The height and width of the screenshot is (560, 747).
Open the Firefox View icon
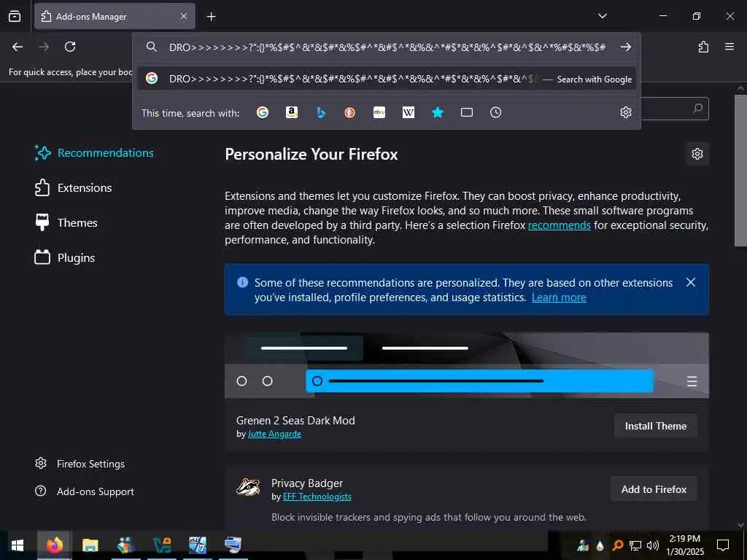click(15, 16)
